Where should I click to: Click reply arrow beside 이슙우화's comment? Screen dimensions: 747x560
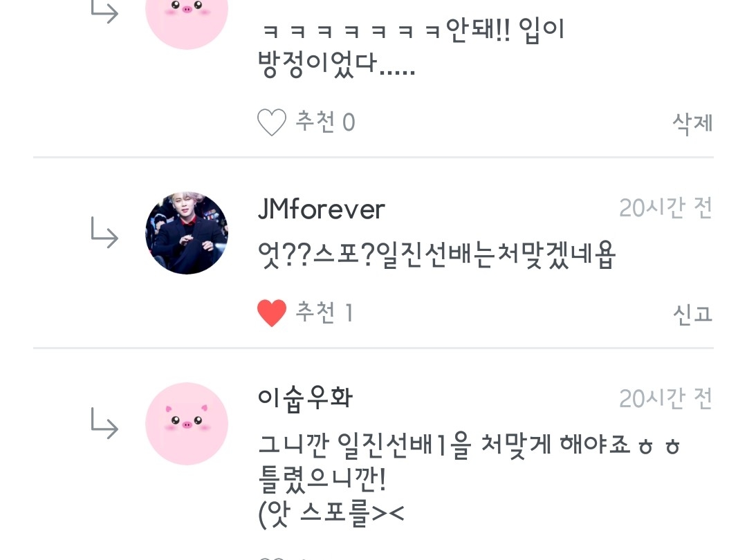tap(104, 423)
